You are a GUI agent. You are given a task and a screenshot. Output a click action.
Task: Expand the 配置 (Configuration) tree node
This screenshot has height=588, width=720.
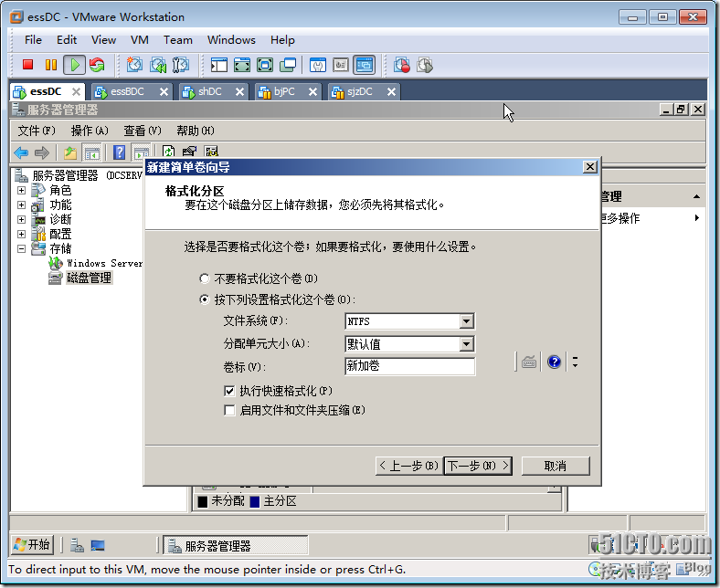(21, 234)
